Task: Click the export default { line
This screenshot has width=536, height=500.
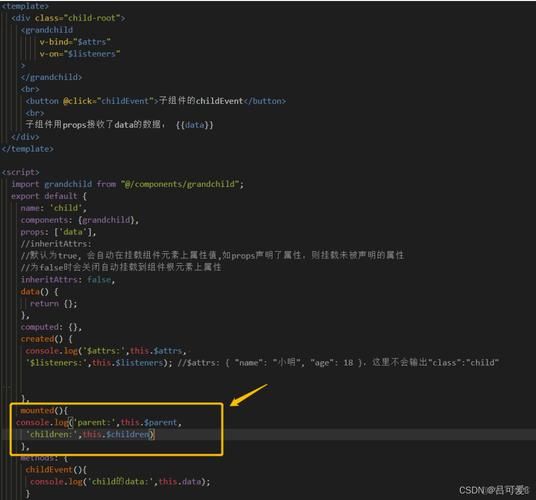Action: click(49, 196)
